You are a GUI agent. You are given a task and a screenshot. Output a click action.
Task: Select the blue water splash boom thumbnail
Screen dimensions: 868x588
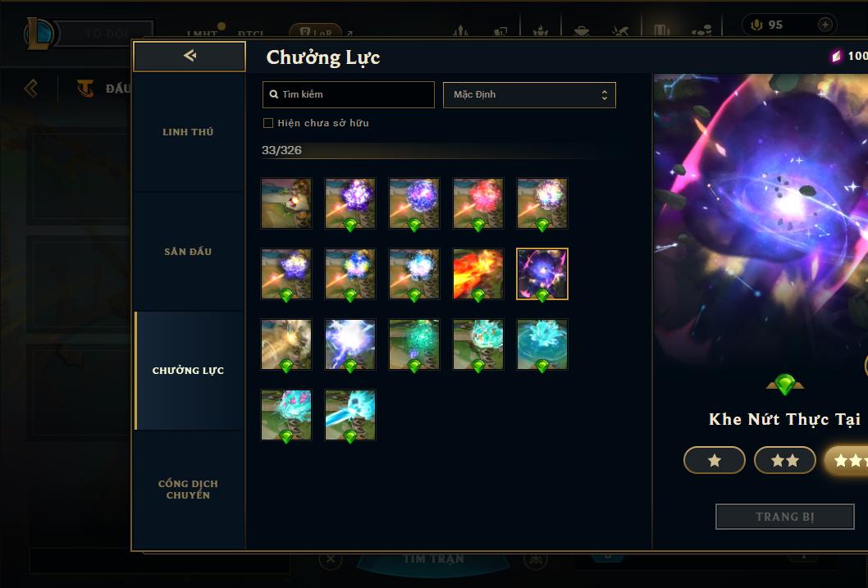click(x=542, y=344)
